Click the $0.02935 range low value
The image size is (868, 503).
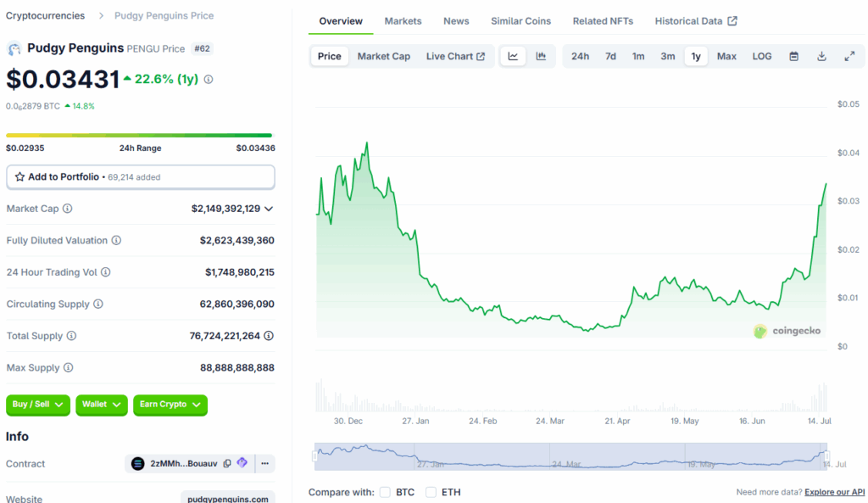[25, 148]
